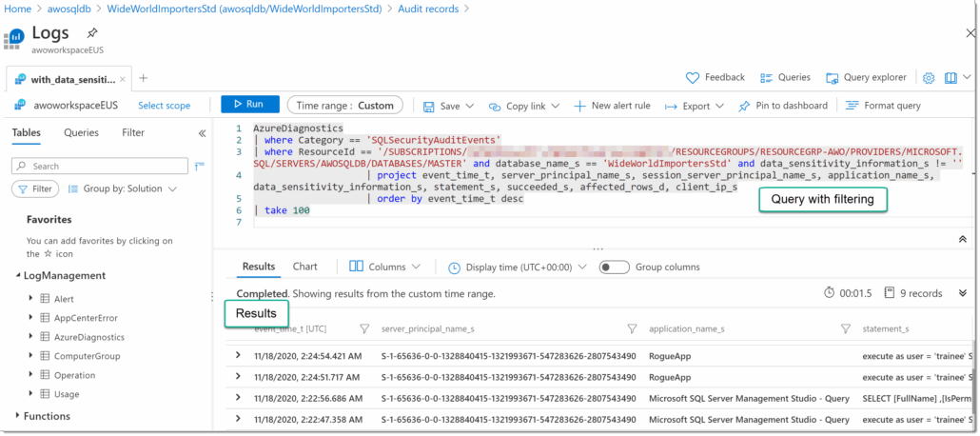Expand the Usage table
The width and height of the screenshot is (980, 436).
pyautogui.click(x=30, y=394)
